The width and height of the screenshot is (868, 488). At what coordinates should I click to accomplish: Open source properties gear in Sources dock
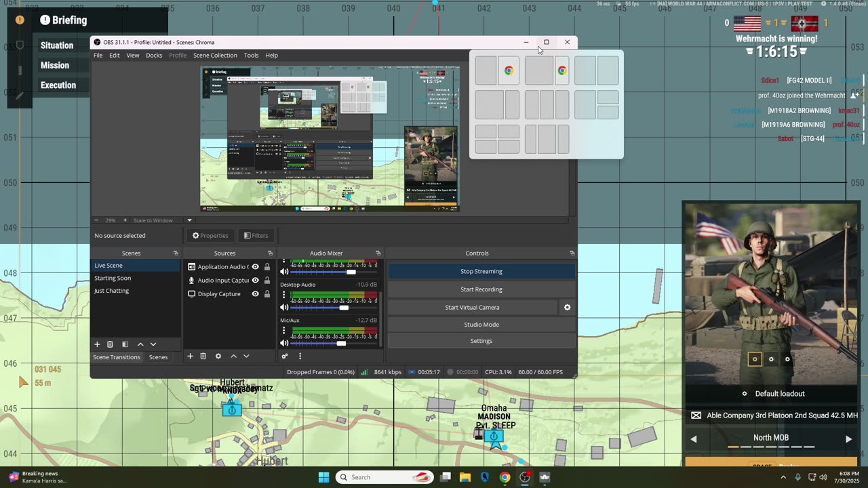pos(218,356)
